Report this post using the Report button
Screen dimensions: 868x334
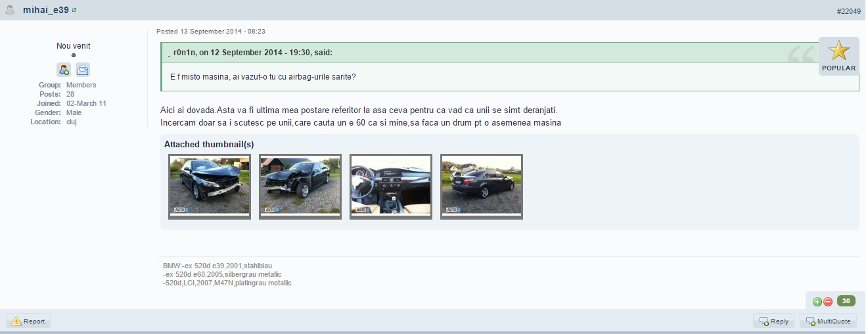[x=28, y=322]
